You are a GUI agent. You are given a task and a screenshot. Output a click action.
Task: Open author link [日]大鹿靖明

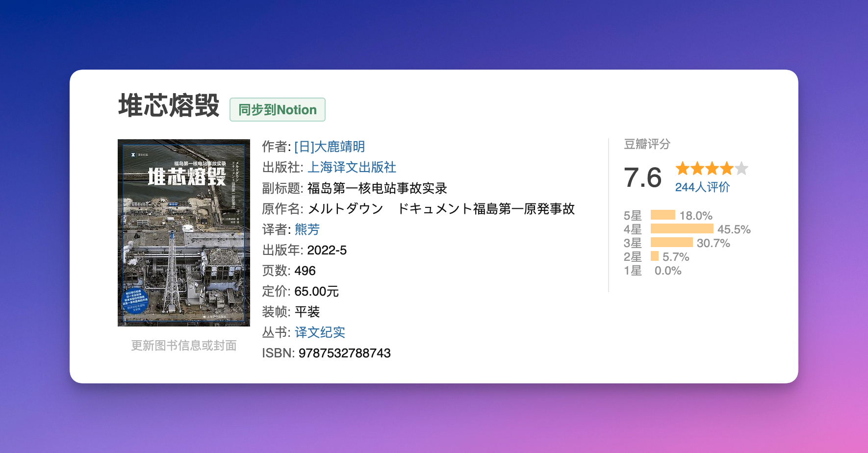tap(330, 147)
